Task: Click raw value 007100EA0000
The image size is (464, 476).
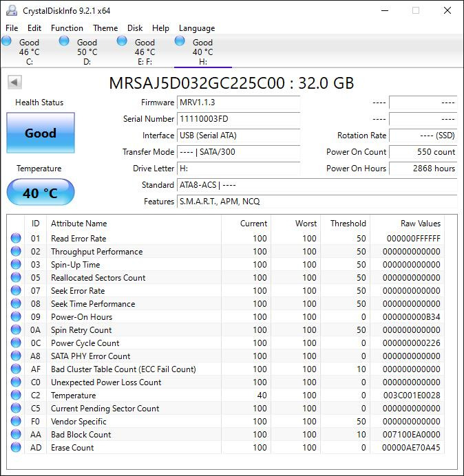Action: [412, 434]
